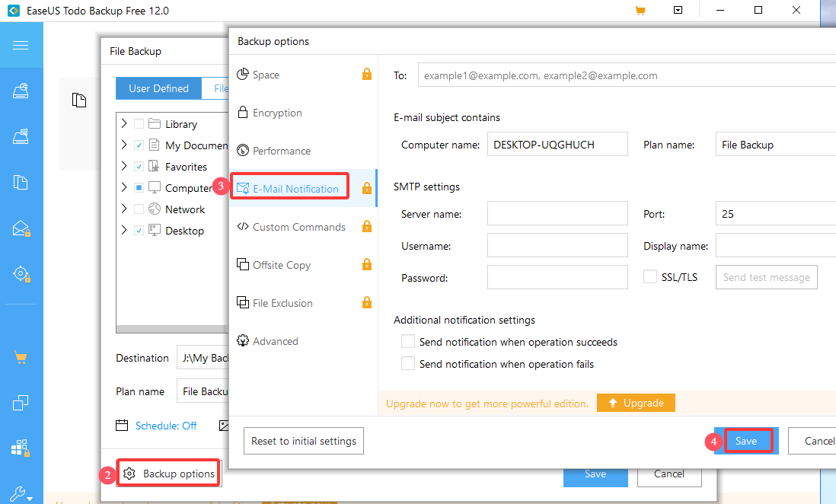836x504 pixels.
Task: Open the Advanced options section
Action: 303,341
